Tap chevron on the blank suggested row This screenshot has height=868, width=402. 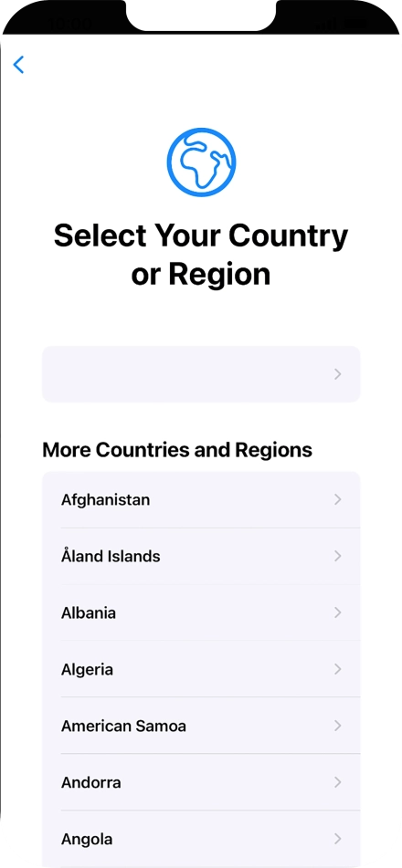tap(338, 374)
